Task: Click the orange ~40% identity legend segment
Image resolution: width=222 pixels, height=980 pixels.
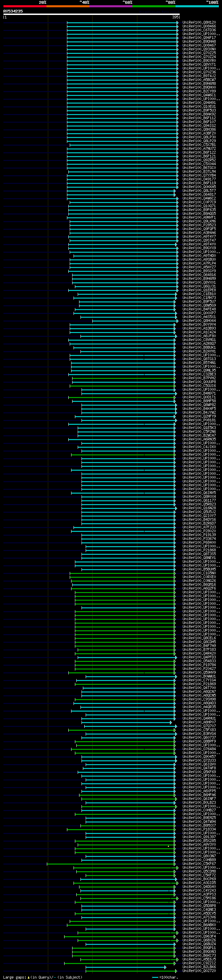Action: click(x=68, y=7)
